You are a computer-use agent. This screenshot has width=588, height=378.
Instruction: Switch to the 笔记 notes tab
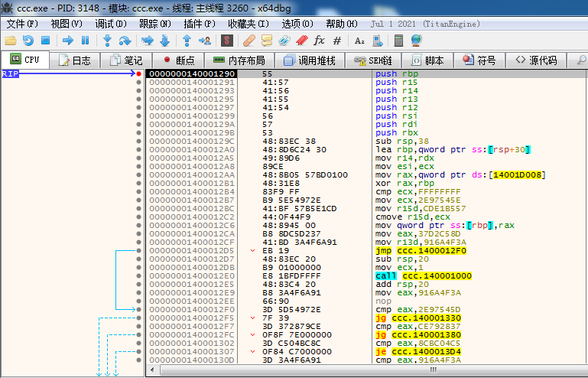126,60
